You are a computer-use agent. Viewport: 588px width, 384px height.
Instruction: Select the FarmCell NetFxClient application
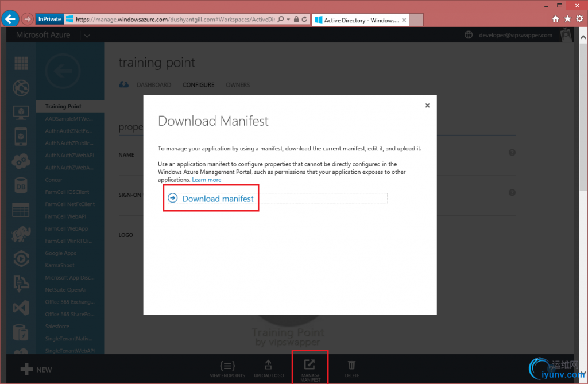click(x=69, y=204)
